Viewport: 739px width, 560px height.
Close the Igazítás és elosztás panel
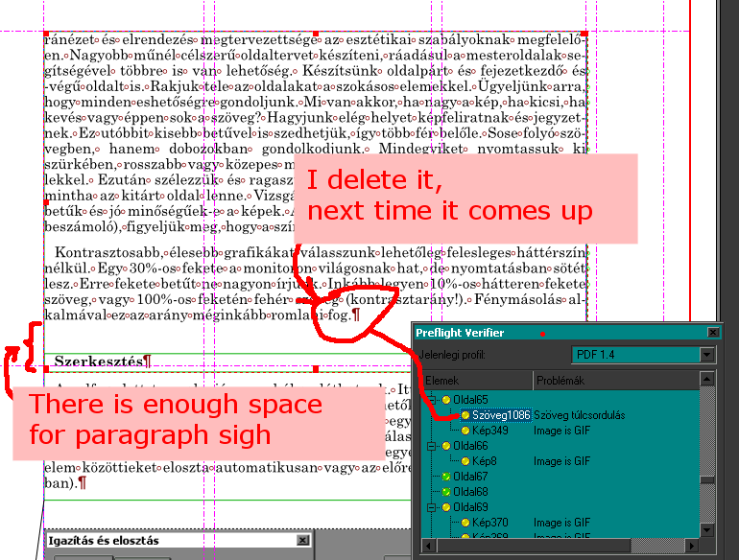(x=303, y=541)
